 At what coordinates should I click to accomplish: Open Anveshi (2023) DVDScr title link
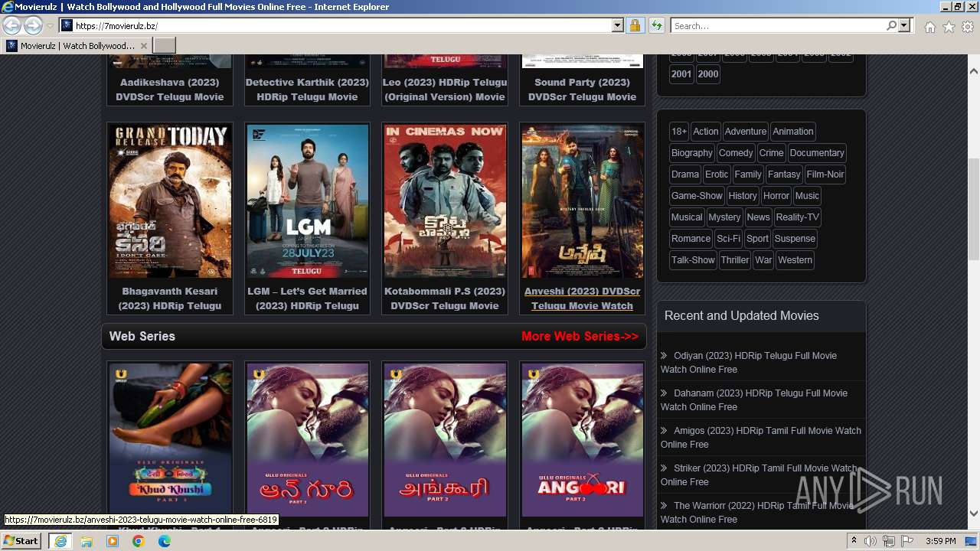582,298
